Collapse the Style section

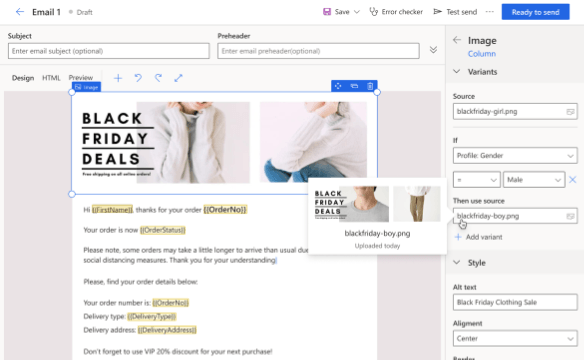pos(457,263)
